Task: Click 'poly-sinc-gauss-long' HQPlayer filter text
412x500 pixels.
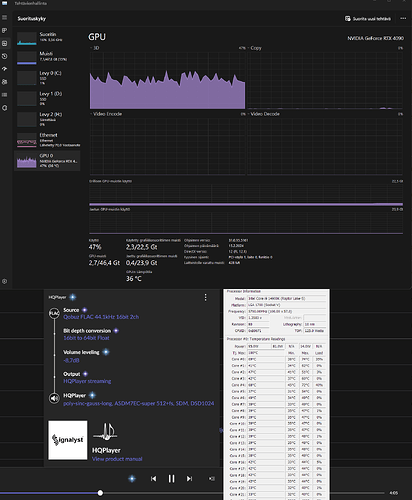Action: pyautogui.click(x=88, y=404)
